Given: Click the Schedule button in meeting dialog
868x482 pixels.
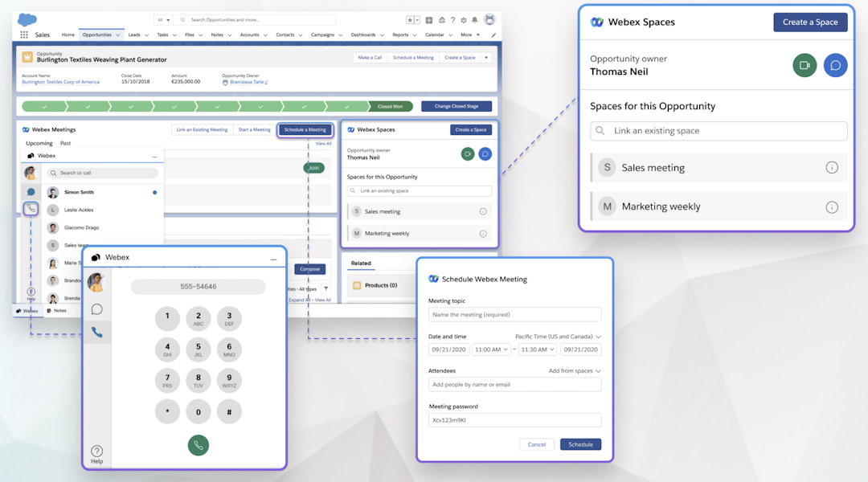Looking at the screenshot, I should [x=580, y=444].
